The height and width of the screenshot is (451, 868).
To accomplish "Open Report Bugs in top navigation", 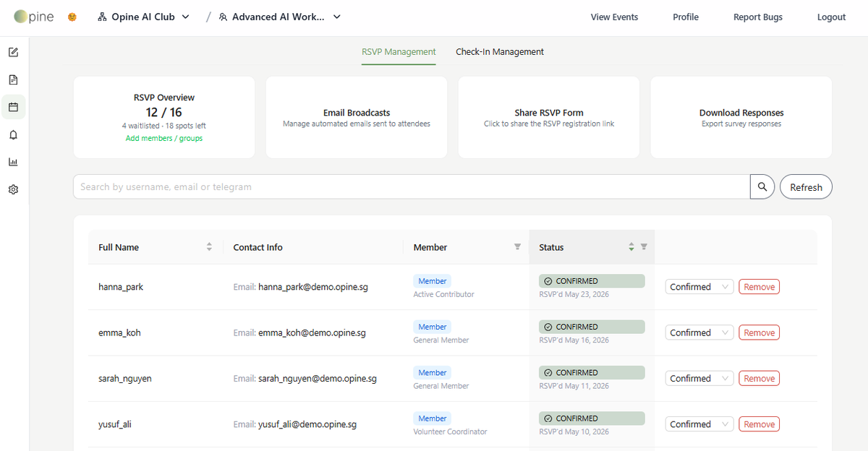I will click(x=758, y=17).
